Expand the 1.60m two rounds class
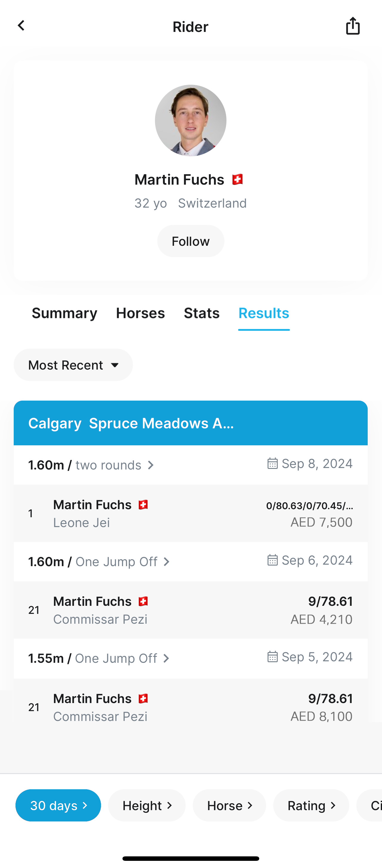382x868 pixels. click(91, 465)
